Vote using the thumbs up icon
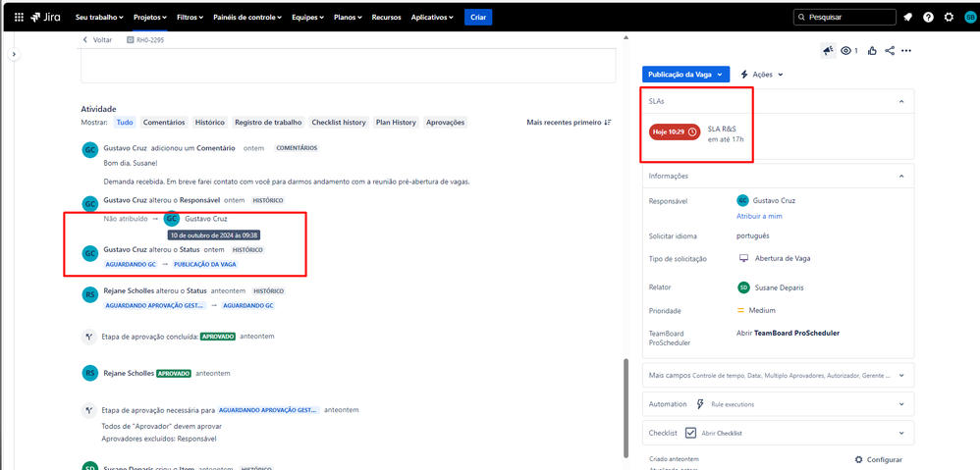Image resolution: width=980 pixels, height=470 pixels. click(872, 51)
